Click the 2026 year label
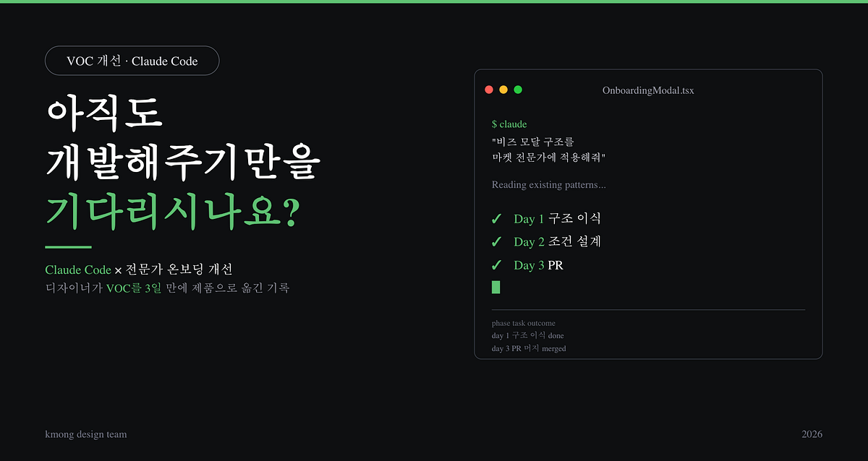This screenshot has height=461, width=868. [x=812, y=434]
